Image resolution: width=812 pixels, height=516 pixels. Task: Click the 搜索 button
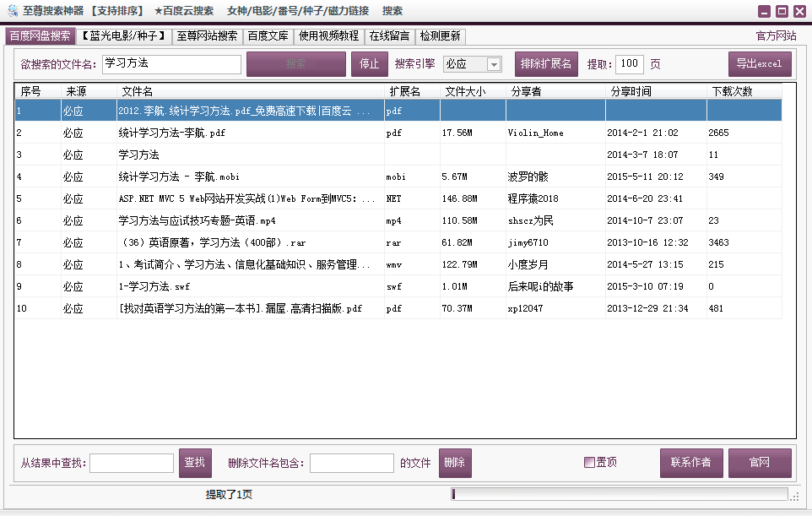coord(295,63)
